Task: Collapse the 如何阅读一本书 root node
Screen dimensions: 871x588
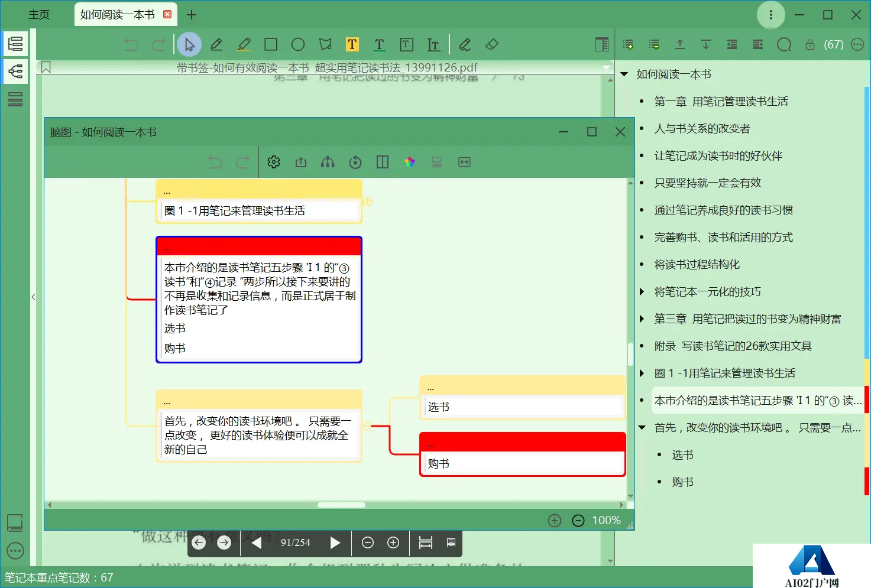Action: 624,74
